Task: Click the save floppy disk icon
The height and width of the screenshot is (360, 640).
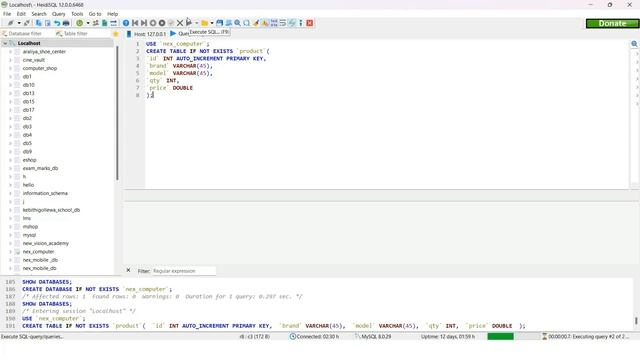Action: pos(220,23)
